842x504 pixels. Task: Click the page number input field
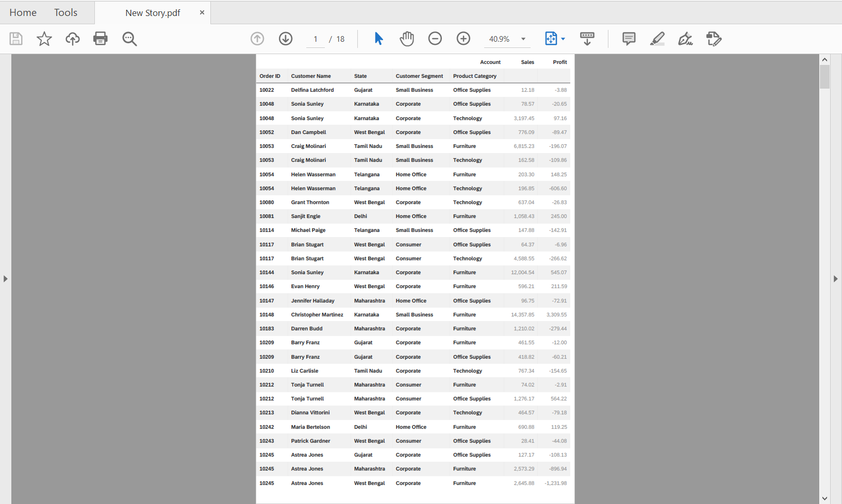[x=316, y=39]
